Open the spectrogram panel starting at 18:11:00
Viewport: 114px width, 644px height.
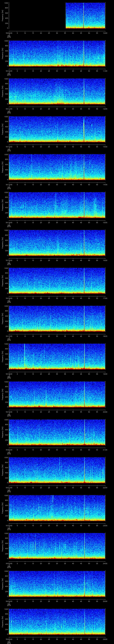(x=57, y=91)
